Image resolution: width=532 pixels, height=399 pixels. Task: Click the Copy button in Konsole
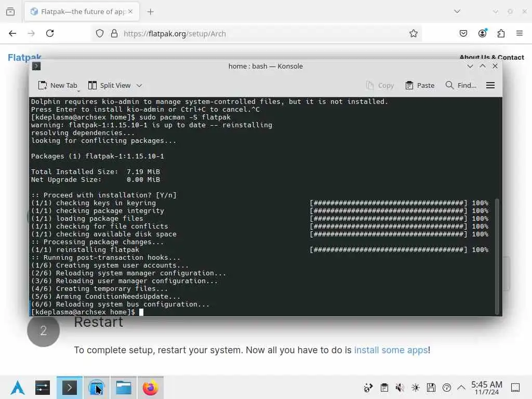[x=380, y=86]
